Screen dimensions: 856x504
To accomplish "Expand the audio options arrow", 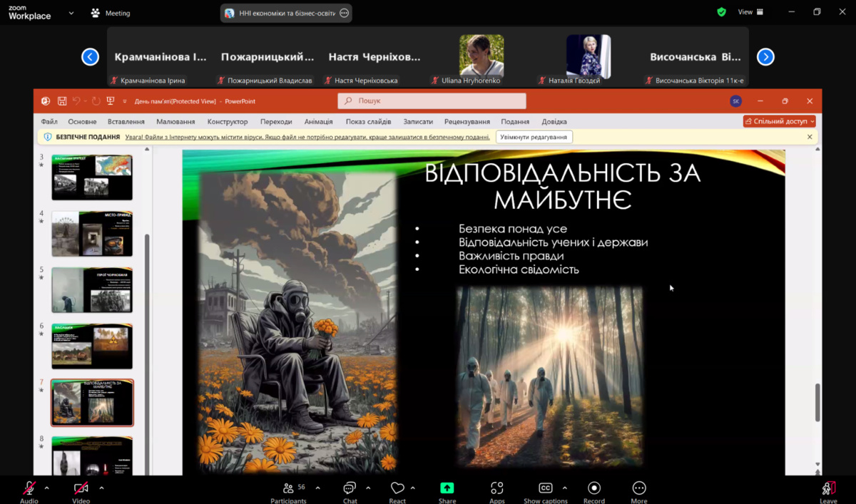I will point(47,488).
